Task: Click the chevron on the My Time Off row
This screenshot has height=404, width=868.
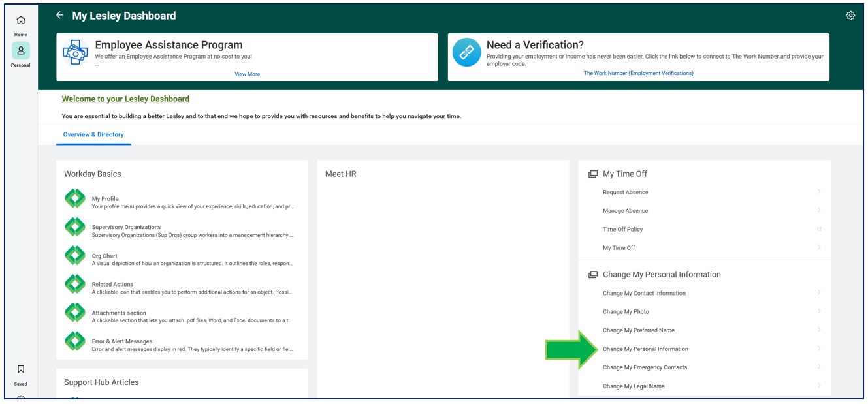Action: (x=819, y=247)
